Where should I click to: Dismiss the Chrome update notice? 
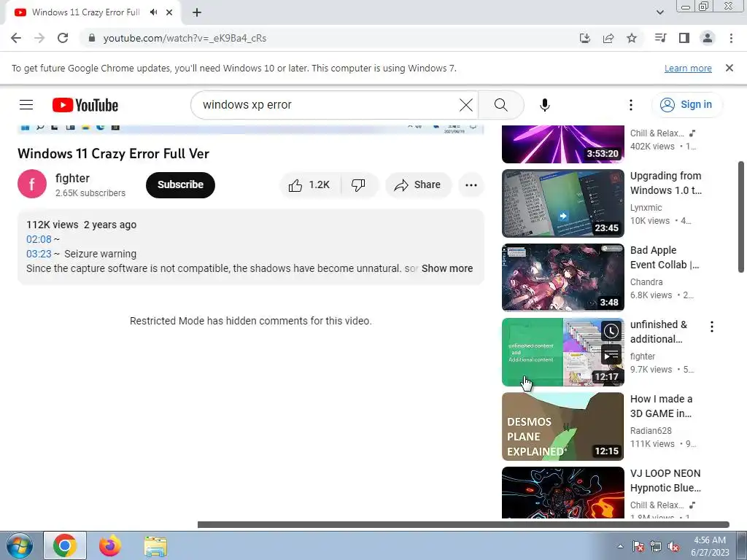click(729, 68)
